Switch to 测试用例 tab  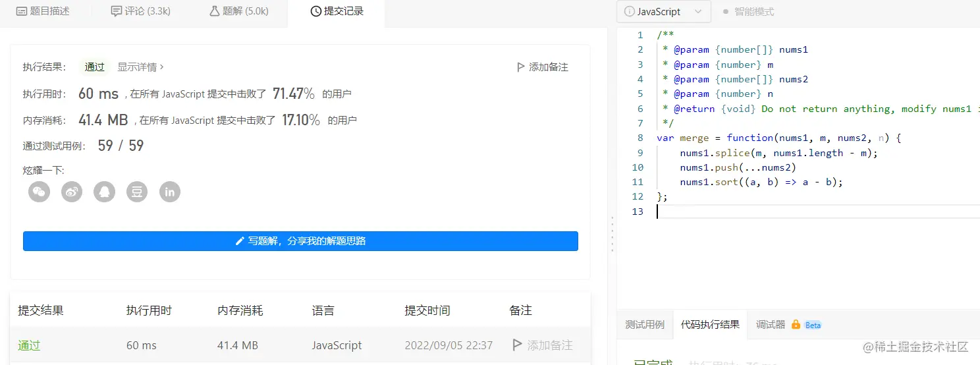[x=645, y=325]
